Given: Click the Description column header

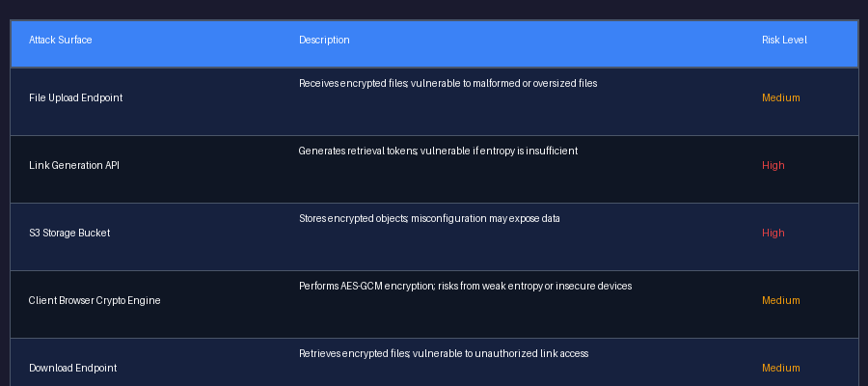Looking at the screenshot, I should (x=324, y=40).
